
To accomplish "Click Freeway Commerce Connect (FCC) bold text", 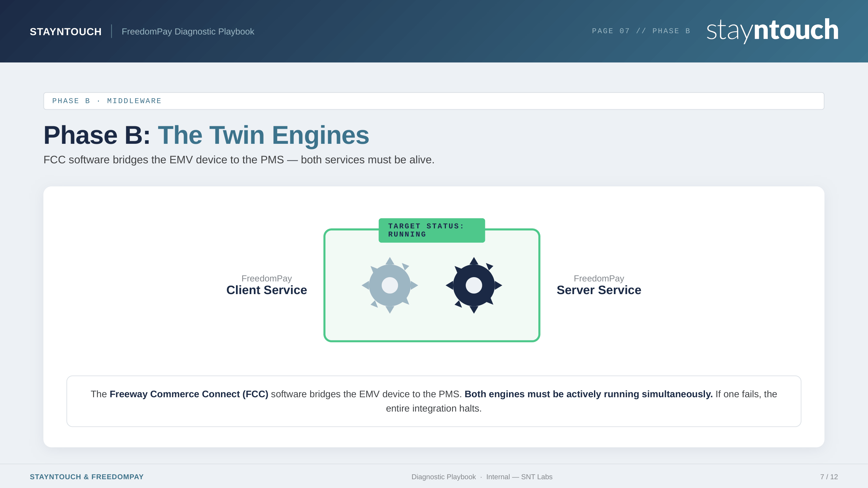I will [x=189, y=394].
